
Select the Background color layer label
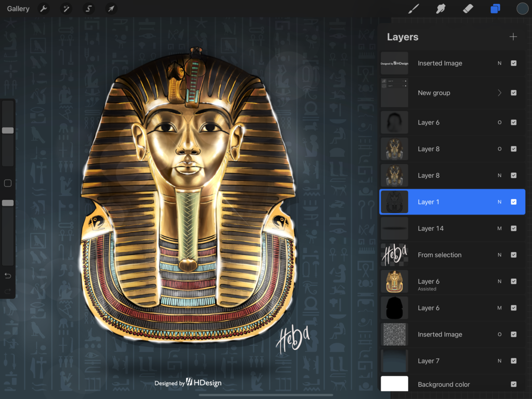(444, 384)
